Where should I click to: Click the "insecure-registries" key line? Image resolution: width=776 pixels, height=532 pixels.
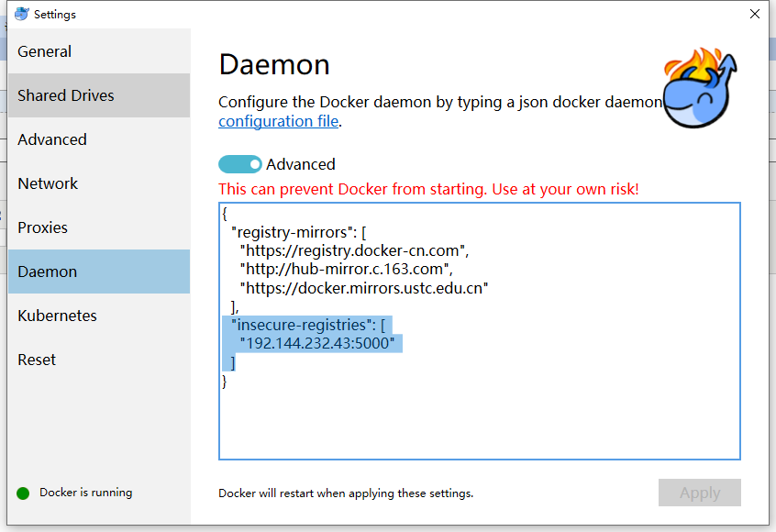point(308,325)
